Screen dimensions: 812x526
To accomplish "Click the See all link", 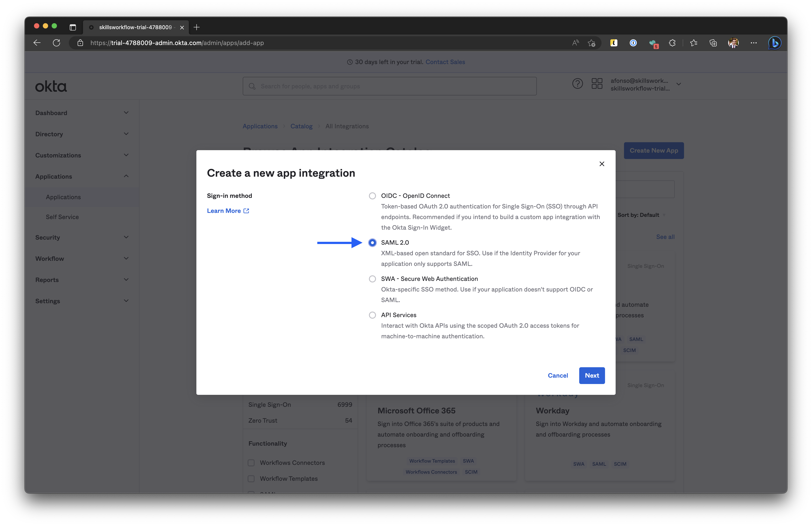I will coord(665,237).
